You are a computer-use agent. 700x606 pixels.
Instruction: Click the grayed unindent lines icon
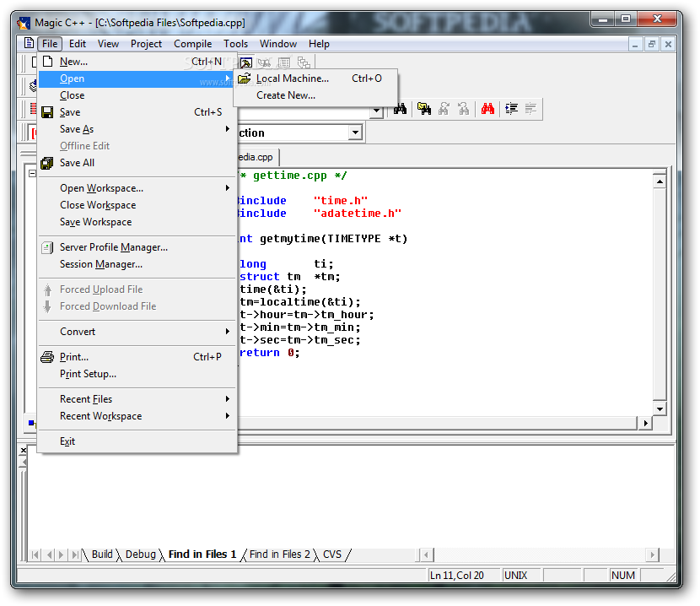coord(530,109)
